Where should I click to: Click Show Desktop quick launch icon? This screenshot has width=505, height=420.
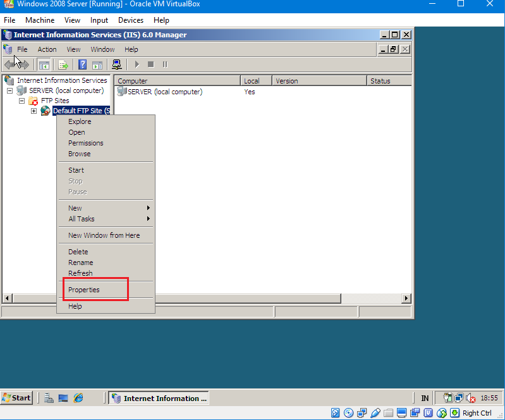pos(63,398)
